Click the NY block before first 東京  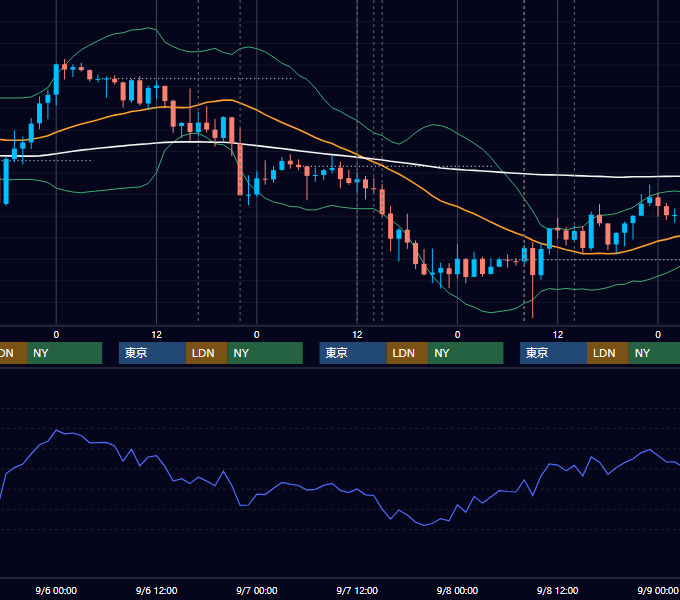64,353
